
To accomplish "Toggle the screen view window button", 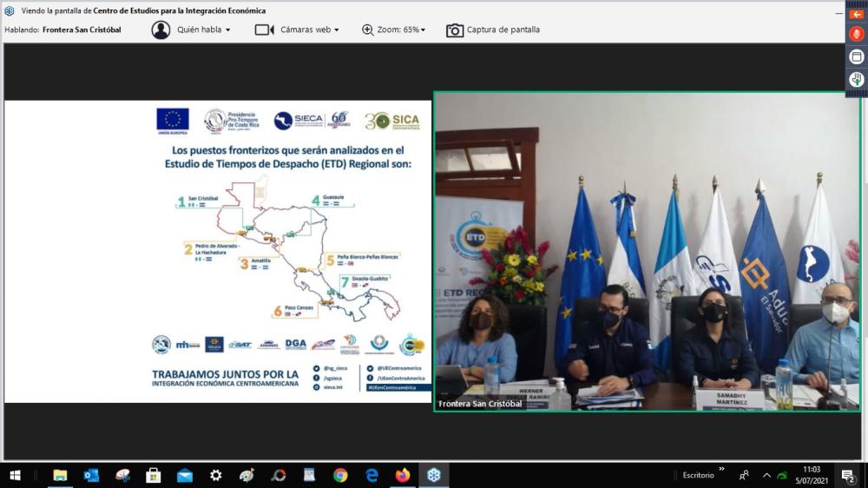I will coord(856,56).
